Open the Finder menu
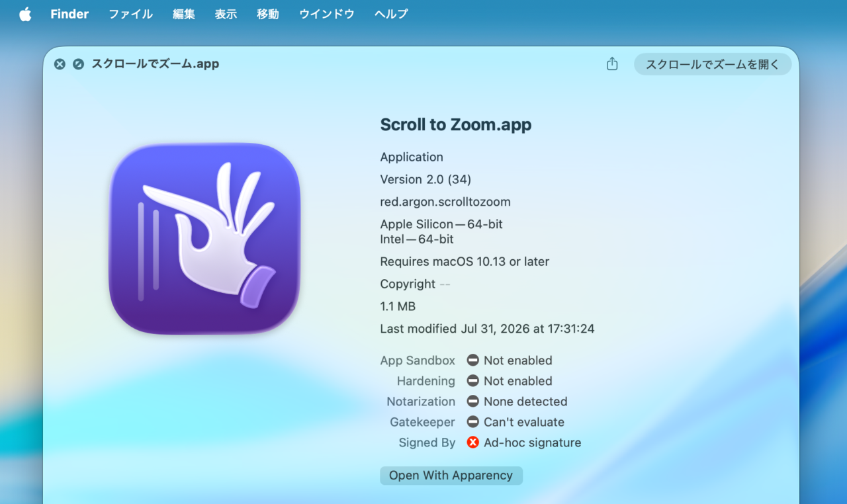 [69, 14]
